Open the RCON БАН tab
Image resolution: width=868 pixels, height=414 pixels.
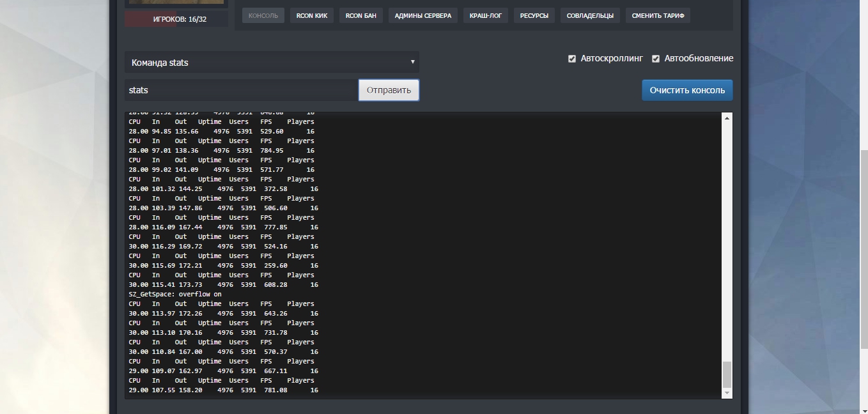coord(361,15)
